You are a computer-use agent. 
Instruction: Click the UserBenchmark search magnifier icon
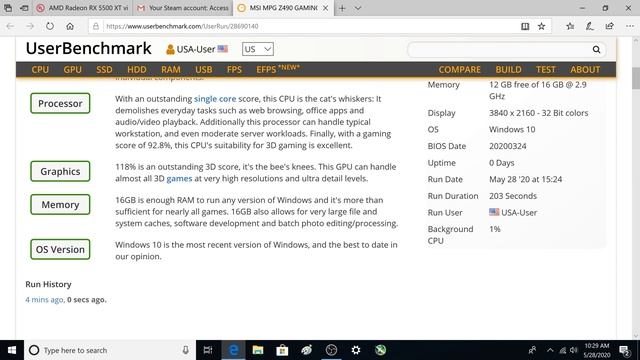tap(596, 49)
